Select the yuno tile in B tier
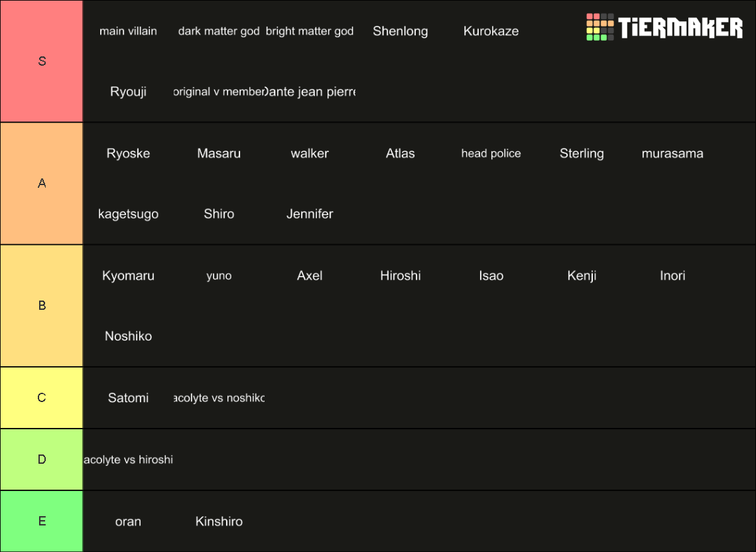This screenshot has width=756, height=552. pos(219,275)
